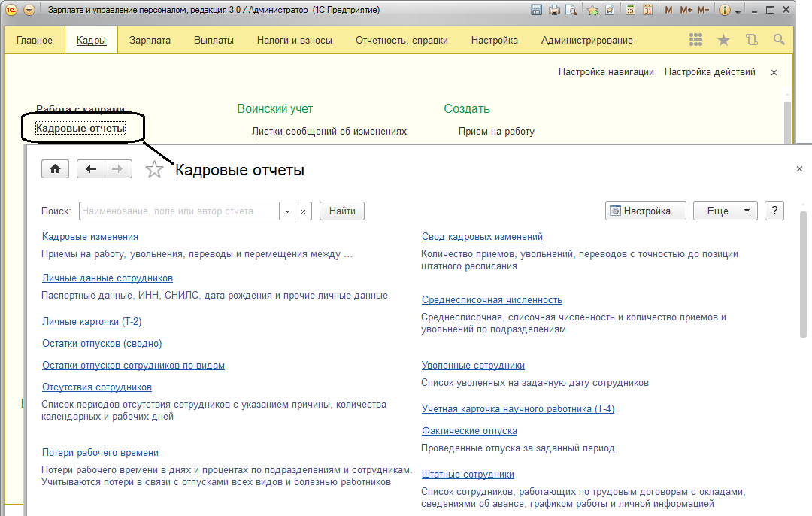Click the 1C application logo icon
The width and height of the screenshot is (812, 516).
pyautogui.click(x=11, y=10)
